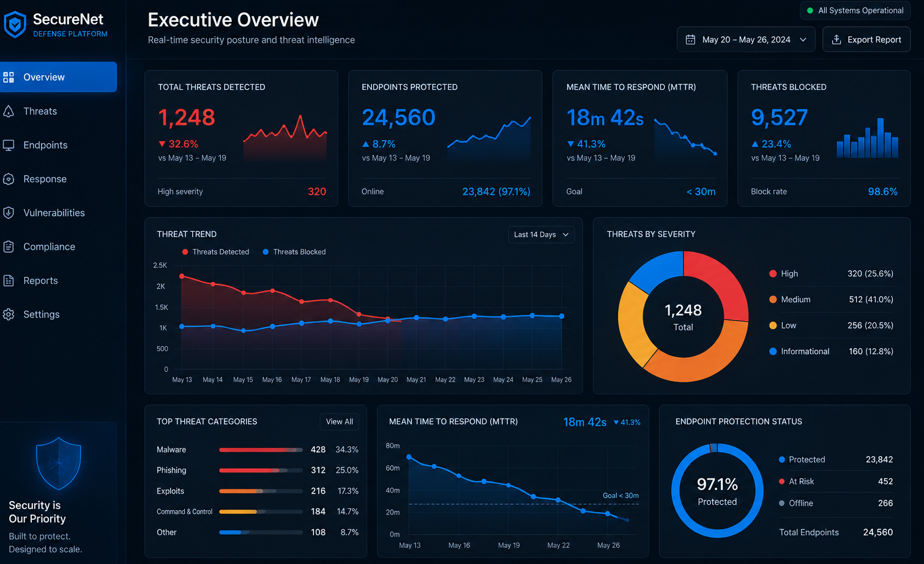
Task: Open the May 20 – May 26 date range dropdown
Action: [x=746, y=40]
